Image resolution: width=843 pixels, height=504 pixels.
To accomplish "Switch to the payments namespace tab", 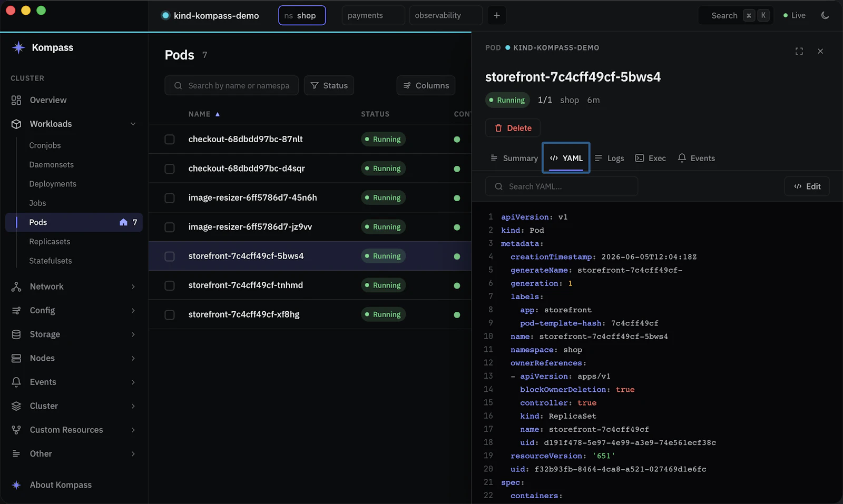I will 373,15.
